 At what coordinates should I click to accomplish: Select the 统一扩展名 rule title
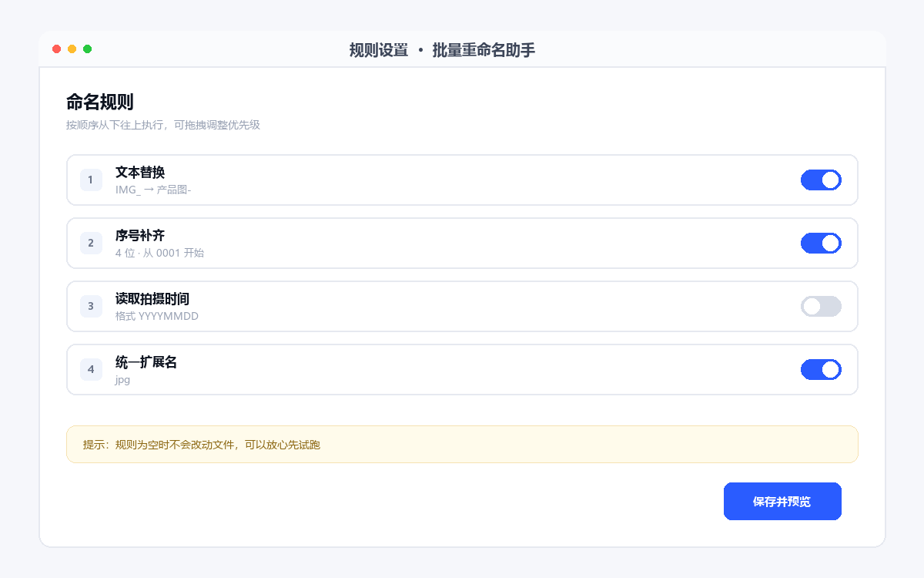(x=146, y=362)
